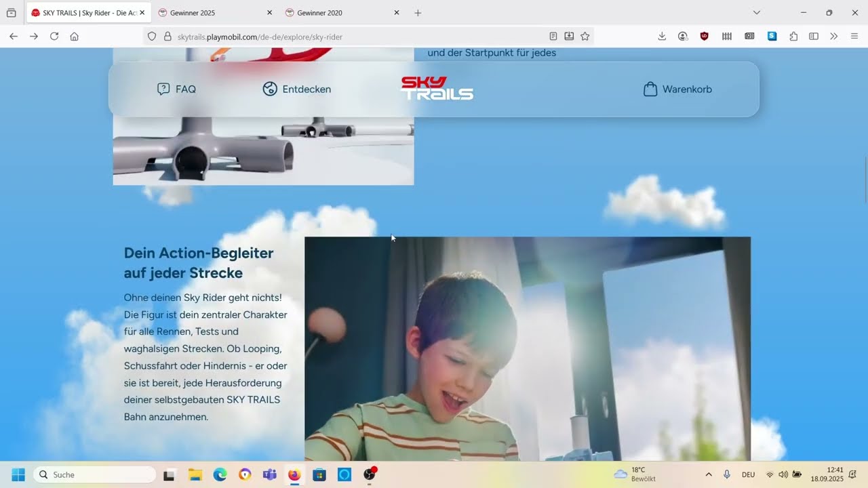Click the boy video thumbnail

528,349
